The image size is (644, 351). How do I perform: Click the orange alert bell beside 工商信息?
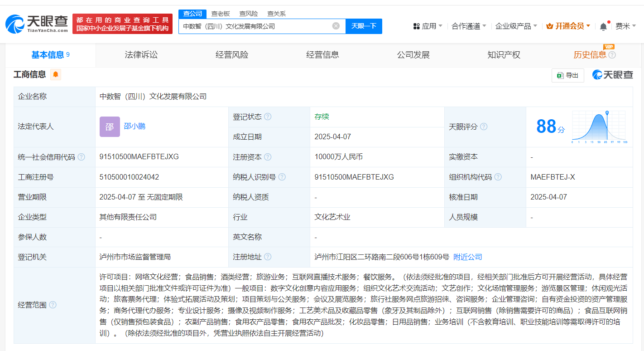56,74
